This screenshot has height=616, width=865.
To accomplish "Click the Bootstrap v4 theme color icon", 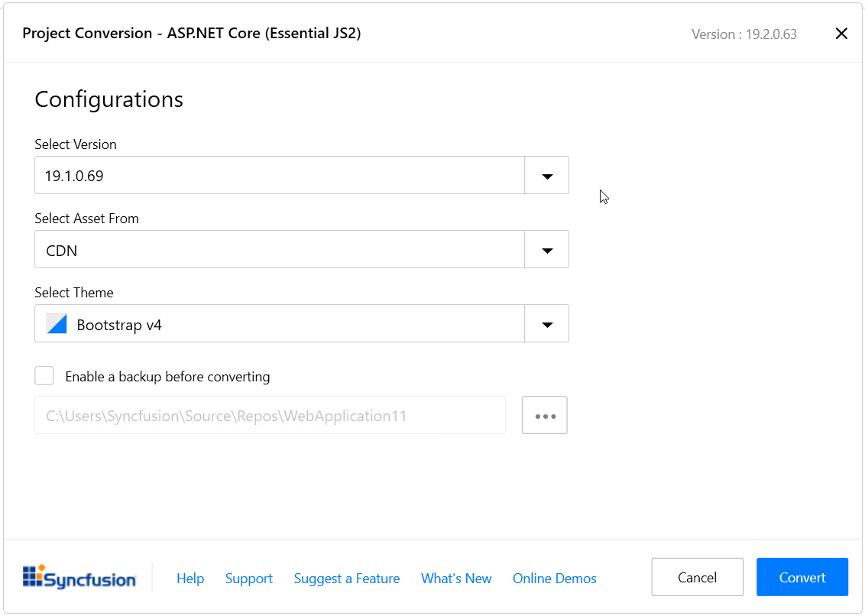I will pyautogui.click(x=57, y=324).
